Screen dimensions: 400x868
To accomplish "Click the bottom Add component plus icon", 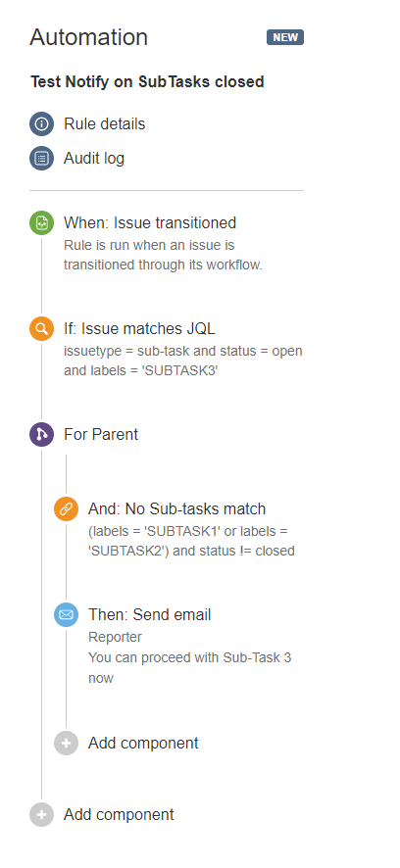I will coord(41,815).
